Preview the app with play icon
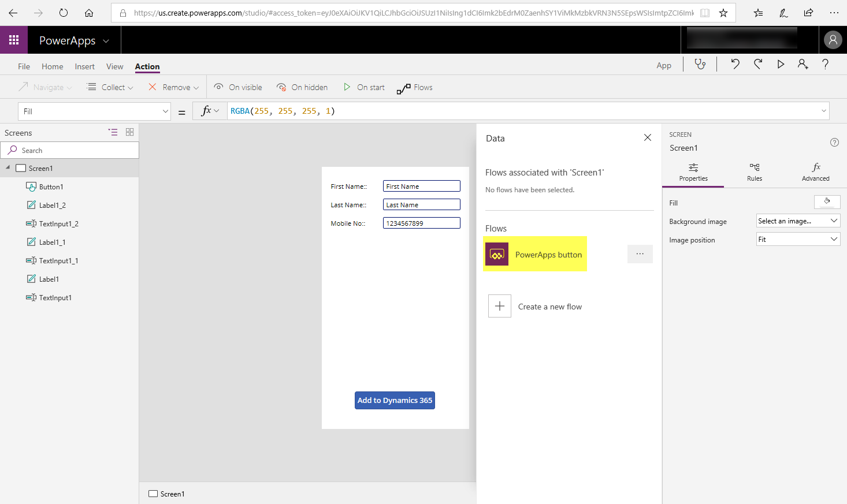Viewport: 847px width, 504px height. click(x=781, y=64)
